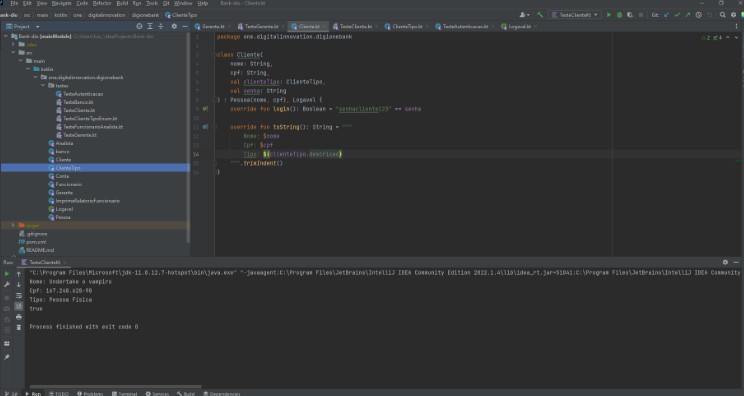Open editor tabs more options menu

click(736, 27)
